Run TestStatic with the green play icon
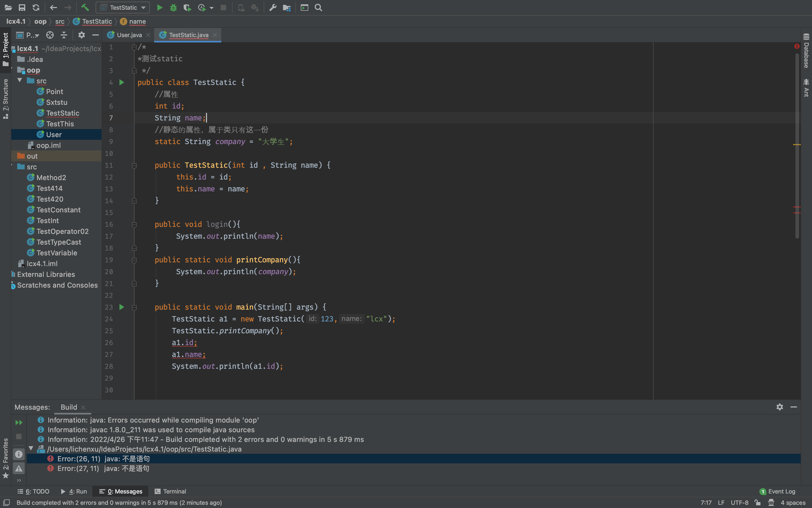 click(x=160, y=8)
